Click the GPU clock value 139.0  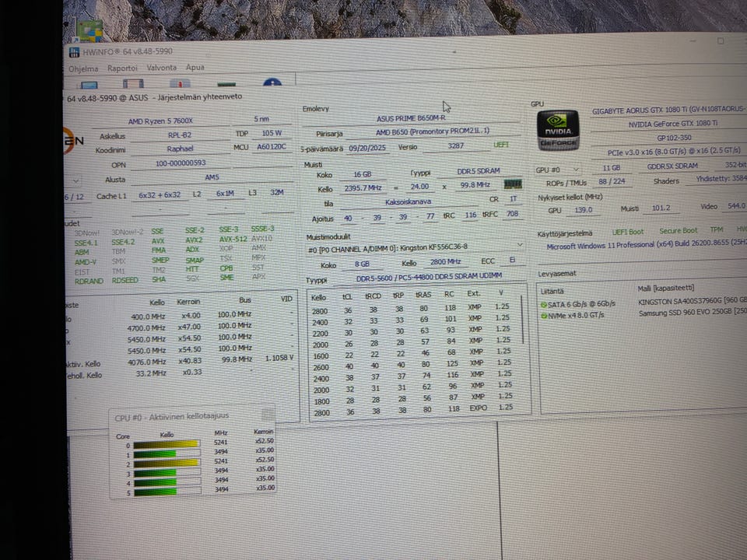point(583,210)
